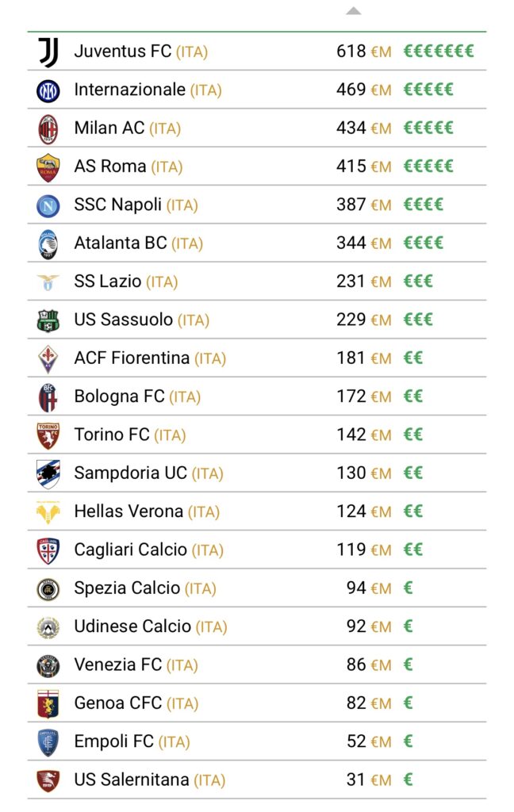Click the Internazionale club crest
This screenshot has height=812, width=514.
(48, 90)
